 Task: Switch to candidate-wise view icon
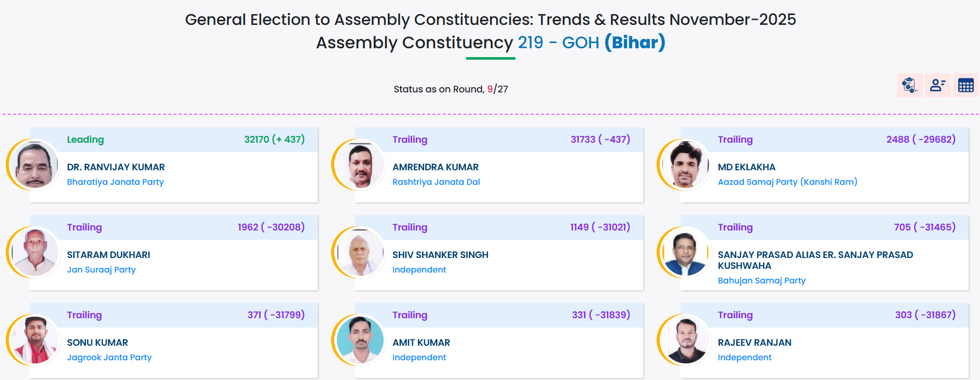click(x=937, y=85)
